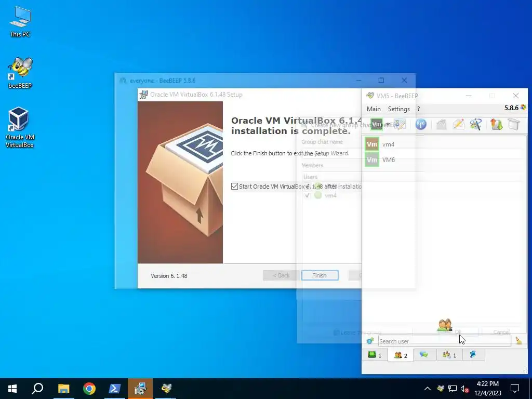532x399 pixels.
Task: Click the Windows flag icon next to 5.8.6
Action: pyautogui.click(x=523, y=108)
